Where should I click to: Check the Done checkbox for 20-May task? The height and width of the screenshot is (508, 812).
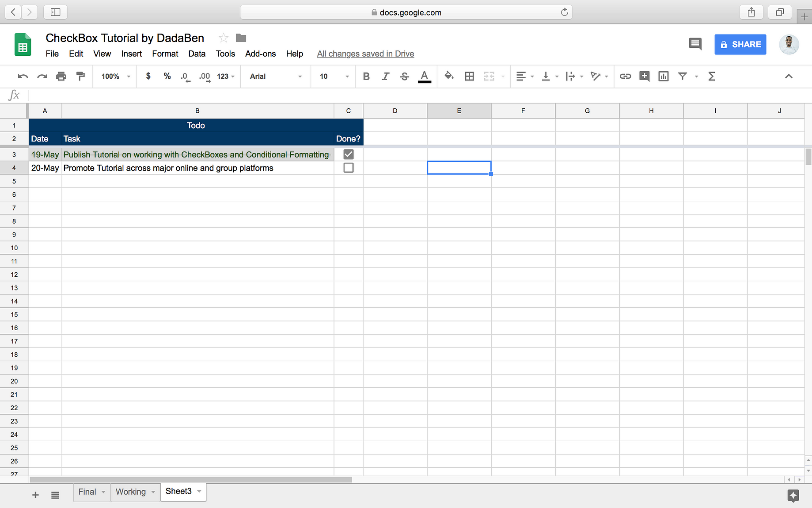(x=349, y=168)
